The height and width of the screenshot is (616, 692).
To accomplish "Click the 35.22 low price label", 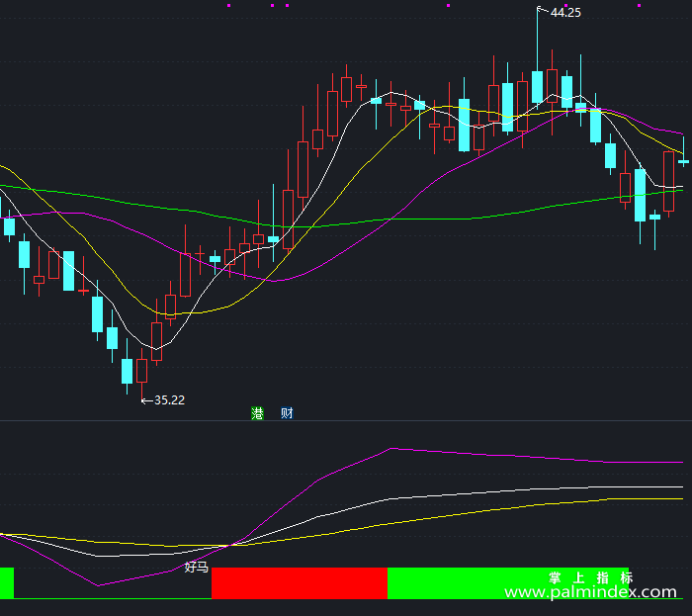I will coord(169,400).
